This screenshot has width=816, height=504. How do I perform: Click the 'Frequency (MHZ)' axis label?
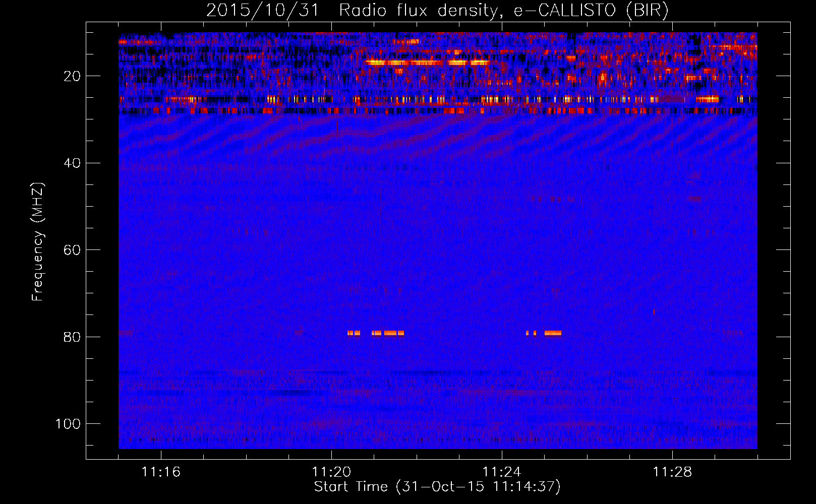(38, 242)
